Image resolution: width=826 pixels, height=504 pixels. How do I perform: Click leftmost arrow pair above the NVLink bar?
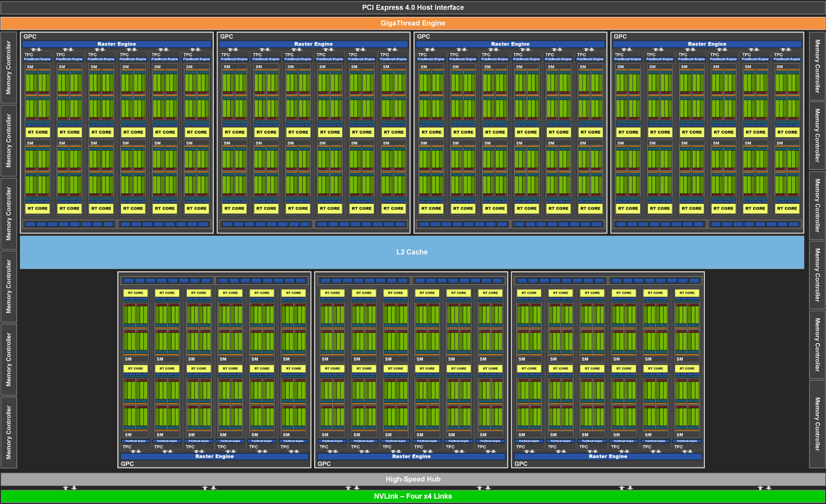[70, 488]
